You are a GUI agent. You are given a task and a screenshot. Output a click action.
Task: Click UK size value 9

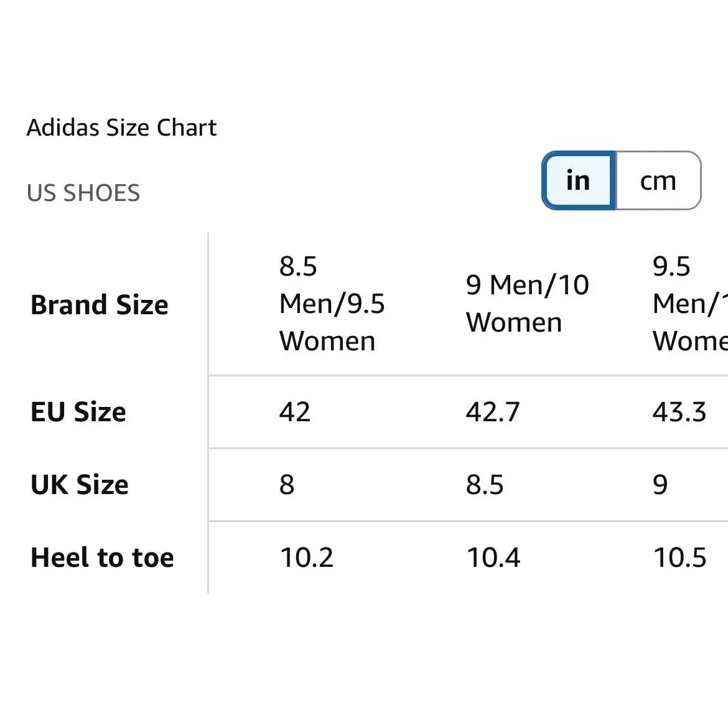(660, 485)
